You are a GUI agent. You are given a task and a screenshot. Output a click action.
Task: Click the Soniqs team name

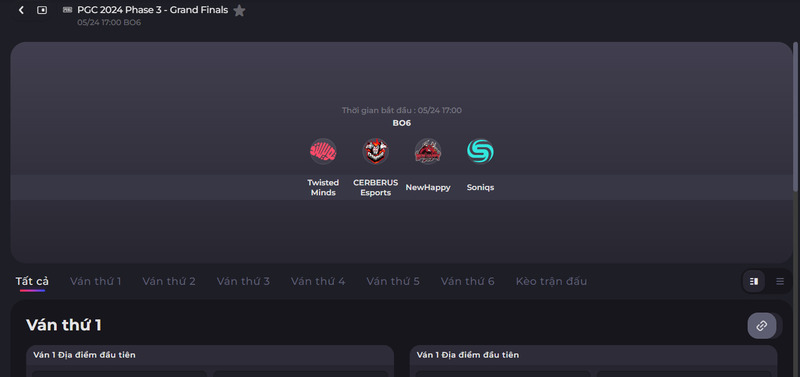coord(480,188)
